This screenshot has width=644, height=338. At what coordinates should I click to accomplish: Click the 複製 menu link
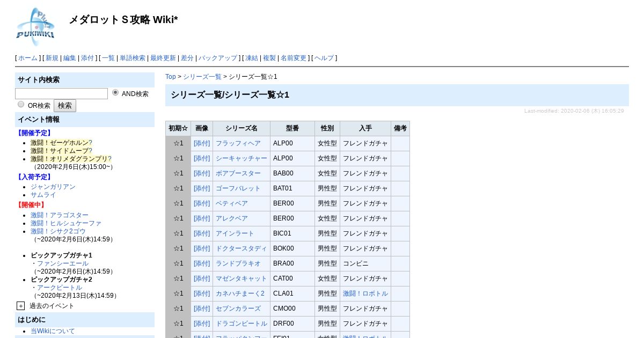[x=269, y=58]
